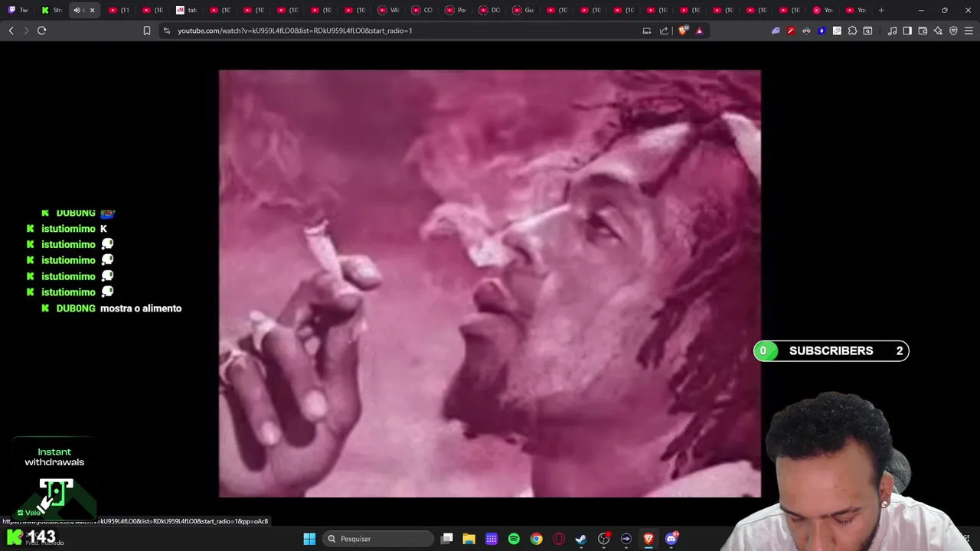Switch to the Twitch tab

[18, 10]
